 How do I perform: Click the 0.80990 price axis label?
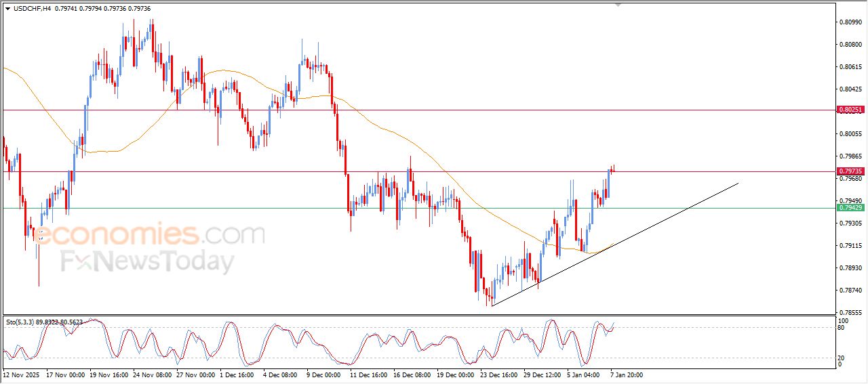(x=850, y=22)
